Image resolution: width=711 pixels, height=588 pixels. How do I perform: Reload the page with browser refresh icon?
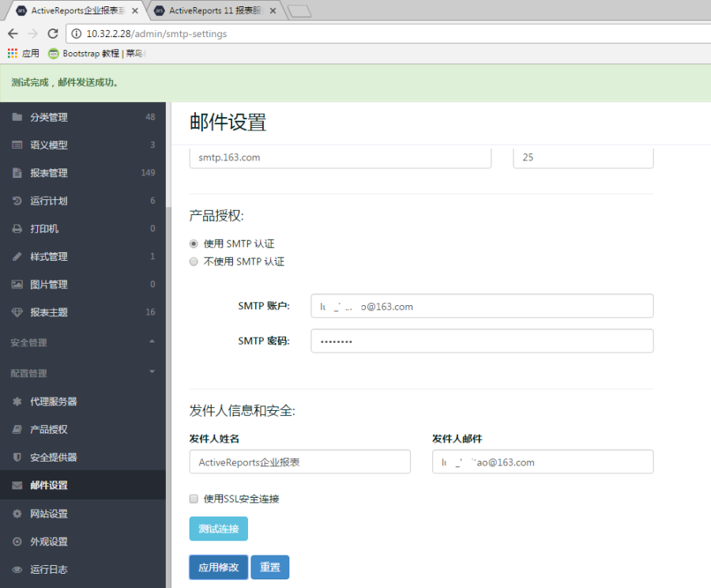pyautogui.click(x=53, y=34)
